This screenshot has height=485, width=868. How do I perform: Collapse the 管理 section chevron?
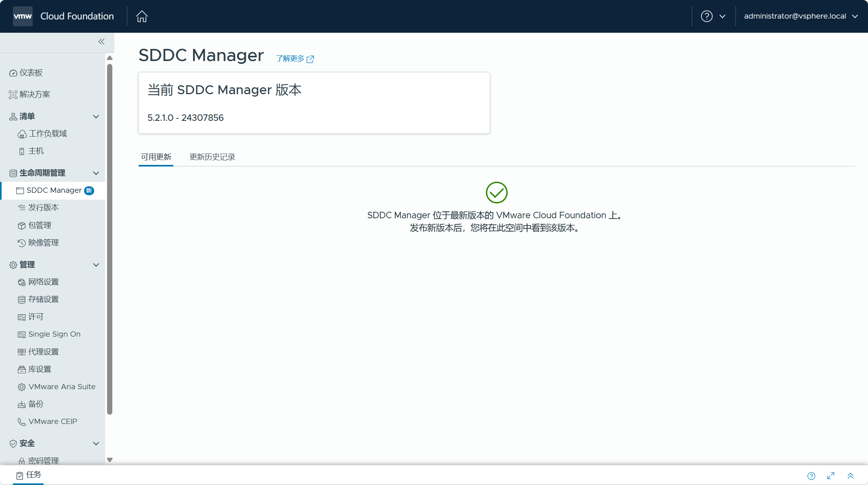click(x=96, y=265)
